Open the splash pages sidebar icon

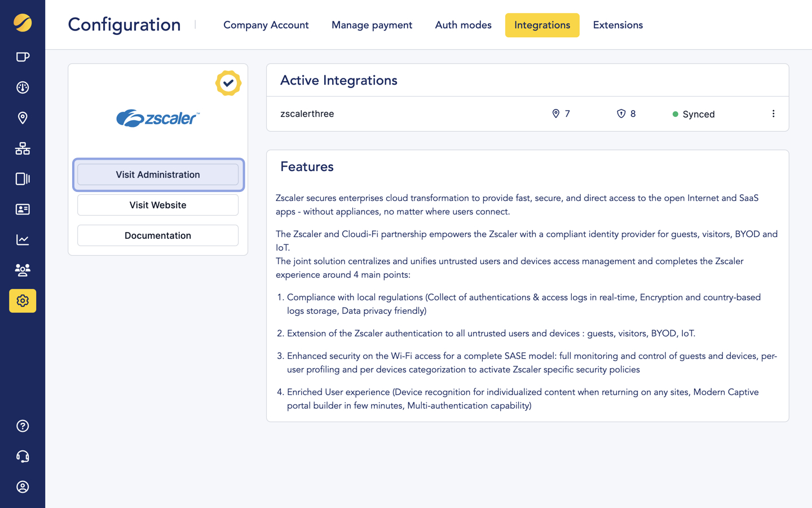[23, 179]
